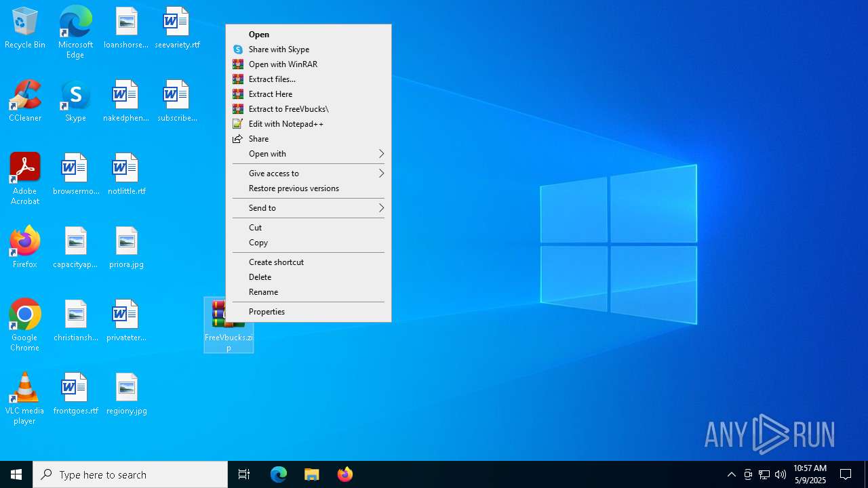
Task: Select the christiansh image file icon
Action: [x=75, y=321]
